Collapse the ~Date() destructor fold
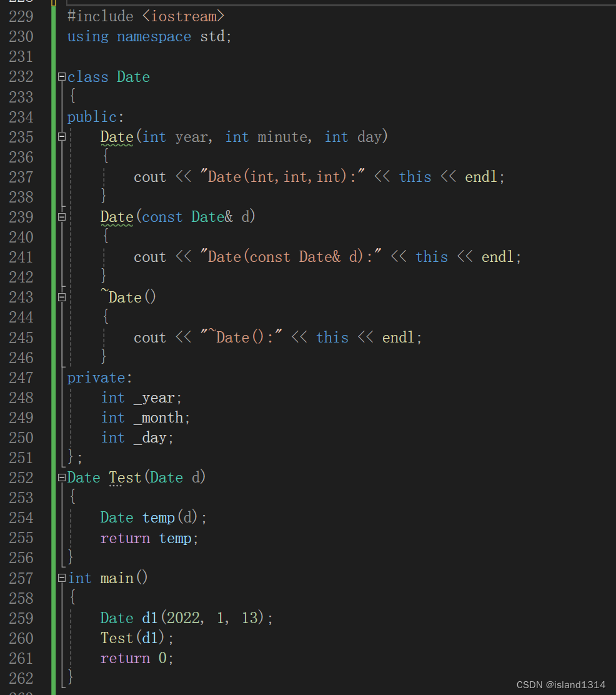Viewport: 616px width, 695px height. (x=62, y=297)
